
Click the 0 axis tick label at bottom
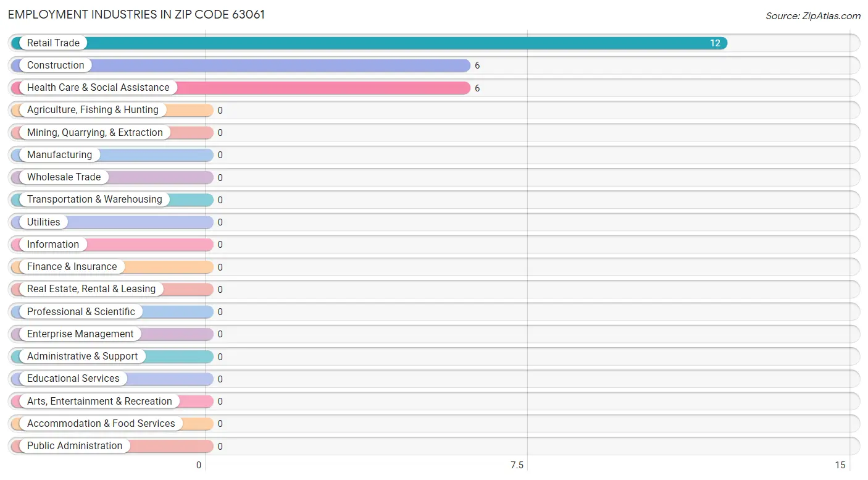(x=199, y=465)
